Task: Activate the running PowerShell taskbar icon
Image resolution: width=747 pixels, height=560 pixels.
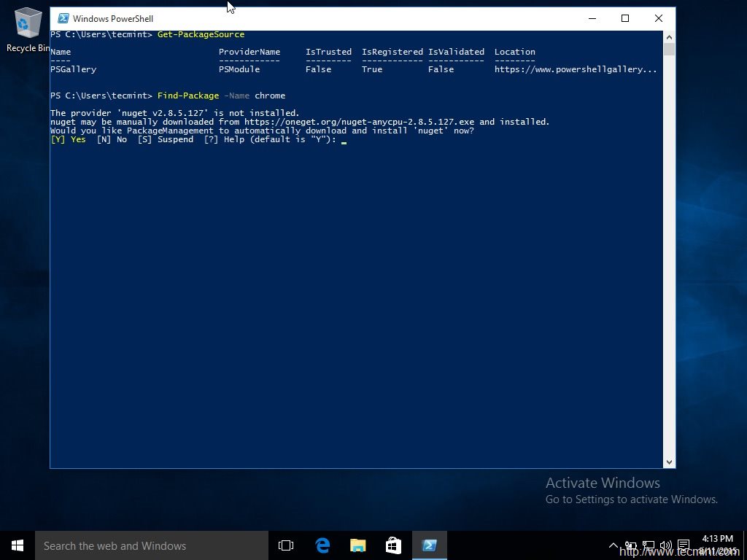Action: coord(430,545)
